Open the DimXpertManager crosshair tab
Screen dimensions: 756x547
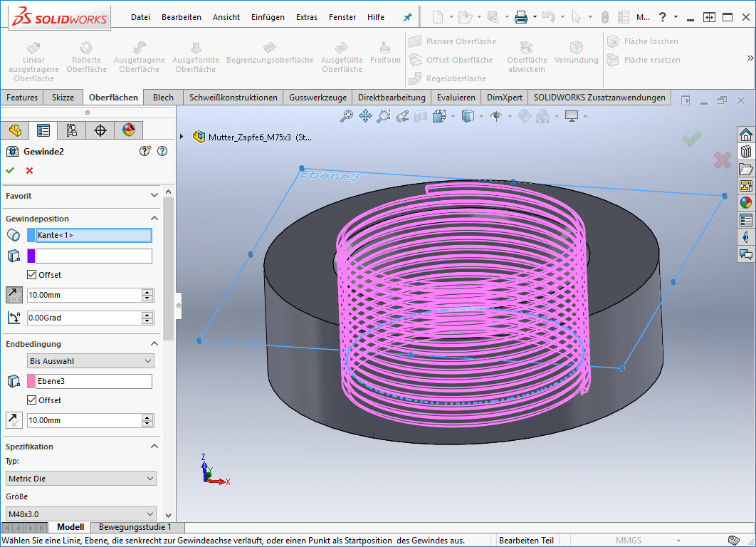(x=100, y=130)
